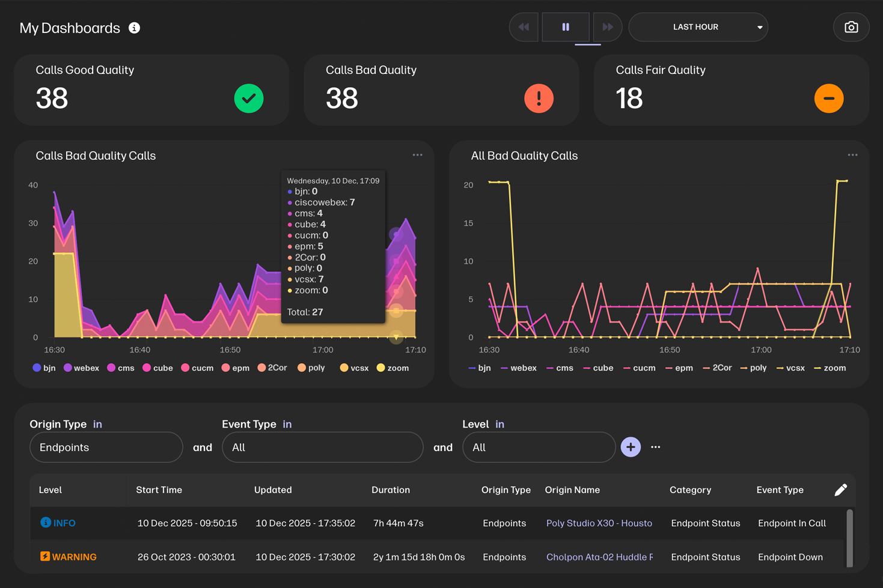Open options menu for Calls Bad Quality Calls chart

(417, 155)
